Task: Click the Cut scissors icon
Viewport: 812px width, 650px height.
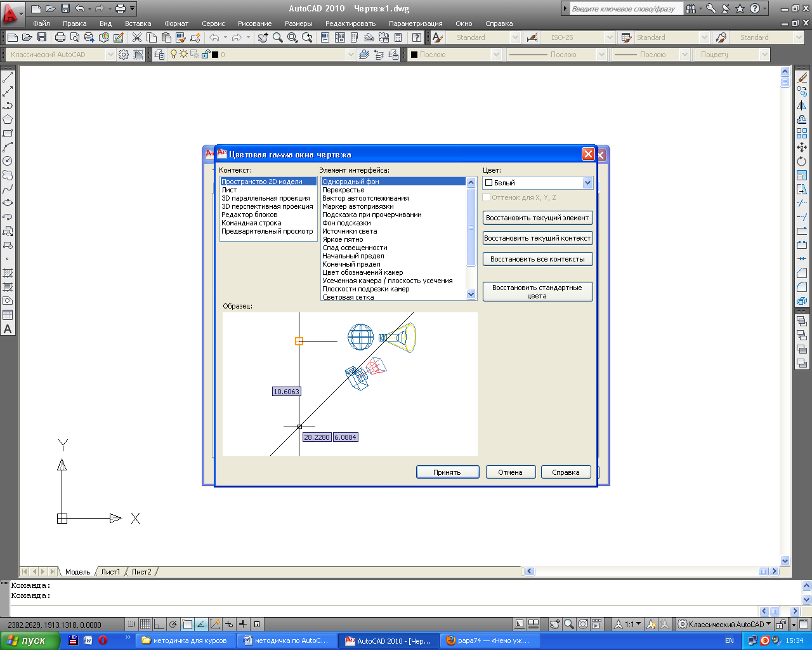Action: point(136,37)
